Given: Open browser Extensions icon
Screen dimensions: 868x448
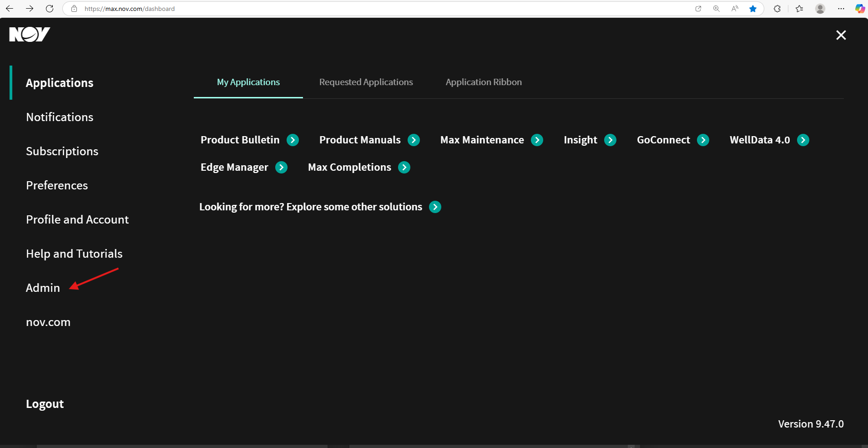Looking at the screenshot, I should click(x=777, y=9).
